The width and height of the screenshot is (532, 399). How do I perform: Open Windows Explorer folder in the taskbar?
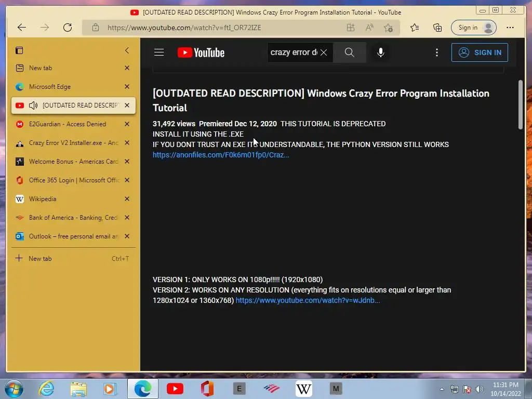tap(78, 389)
